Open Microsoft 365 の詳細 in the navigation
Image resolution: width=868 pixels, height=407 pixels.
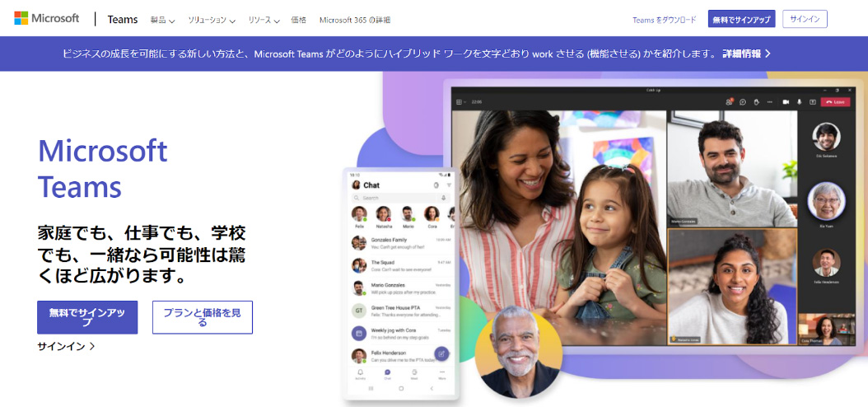(x=355, y=20)
